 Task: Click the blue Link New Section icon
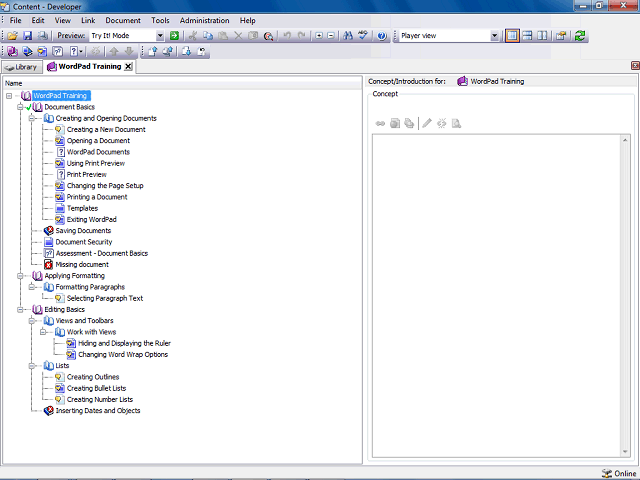27,51
